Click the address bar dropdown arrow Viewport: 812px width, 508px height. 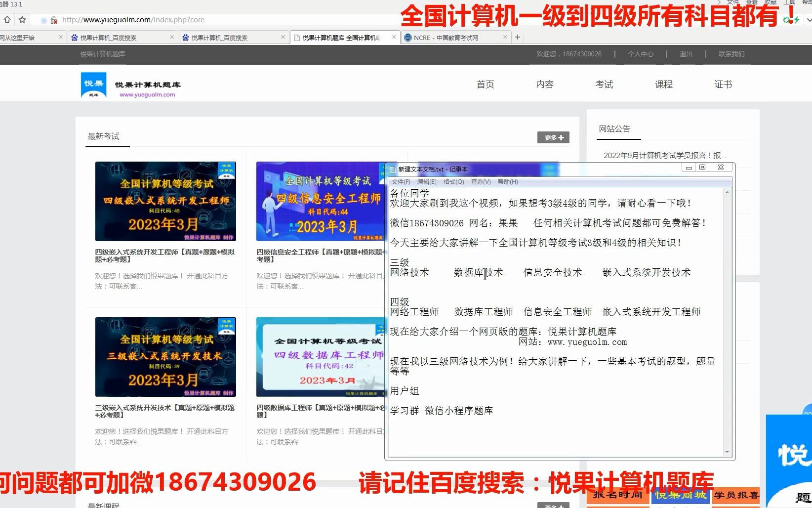point(809,20)
